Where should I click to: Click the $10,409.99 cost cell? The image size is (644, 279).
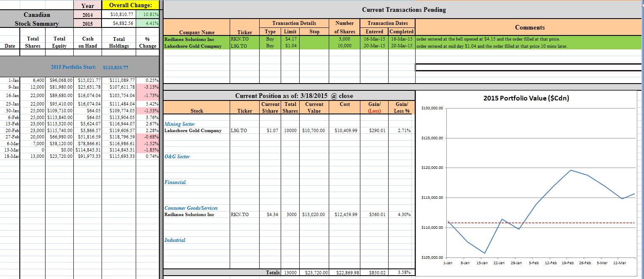pyautogui.click(x=345, y=131)
